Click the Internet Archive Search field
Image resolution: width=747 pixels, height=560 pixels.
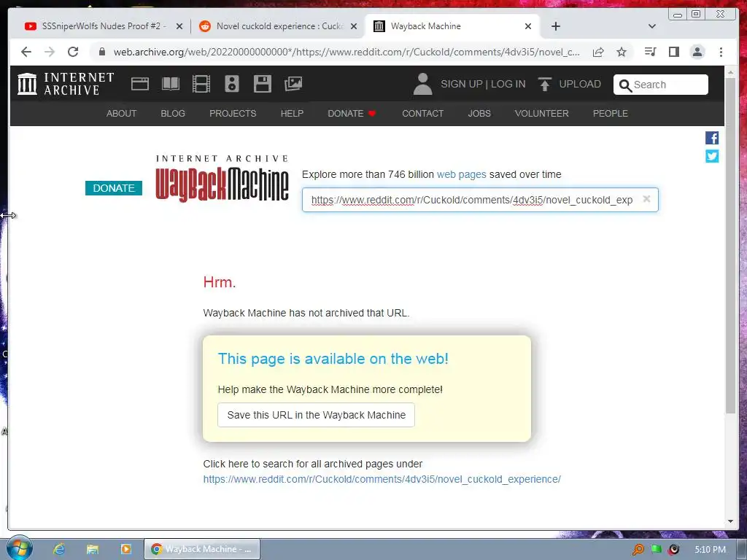(661, 85)
